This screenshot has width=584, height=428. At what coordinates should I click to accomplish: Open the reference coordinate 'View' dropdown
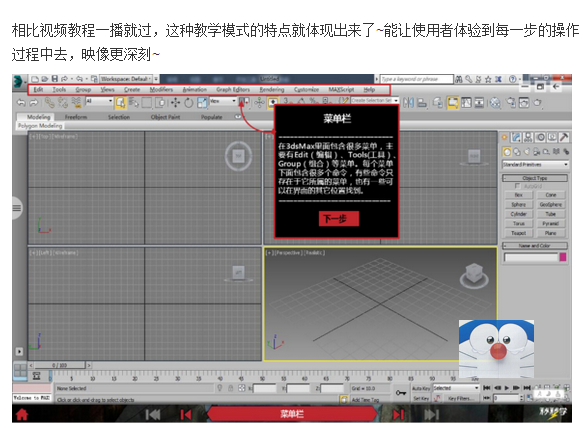pos(223,101)
